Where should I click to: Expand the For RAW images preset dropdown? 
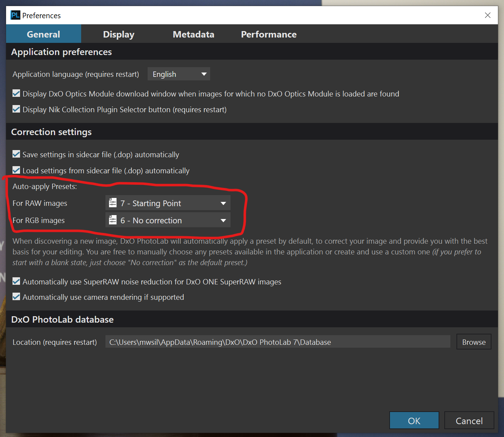tap(168, 203)
